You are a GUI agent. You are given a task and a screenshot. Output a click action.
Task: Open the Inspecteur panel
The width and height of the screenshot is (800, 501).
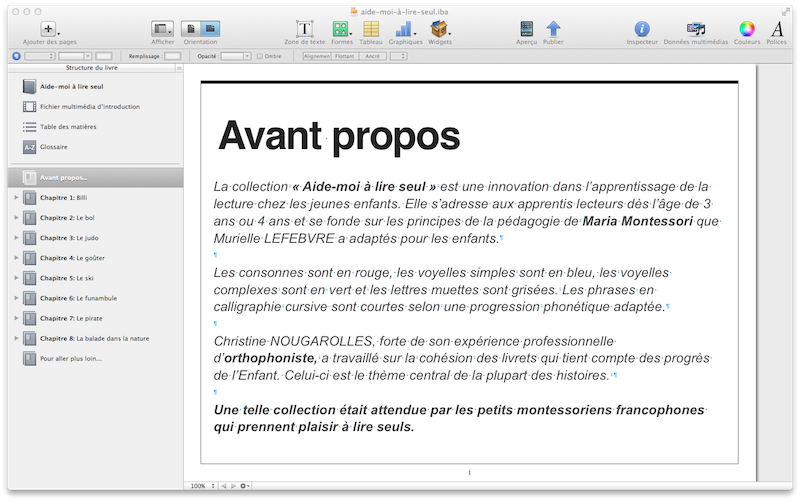click(642, 29)
